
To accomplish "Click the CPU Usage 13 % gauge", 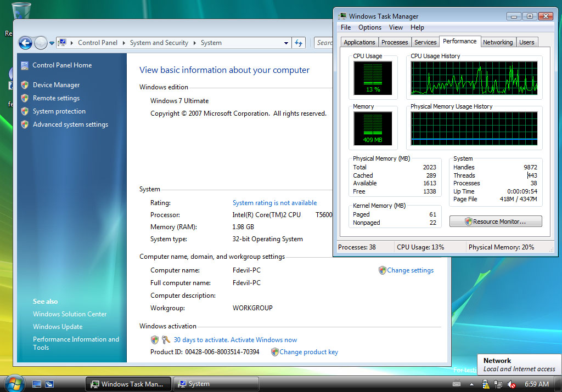I will click(x=373, y=78).
